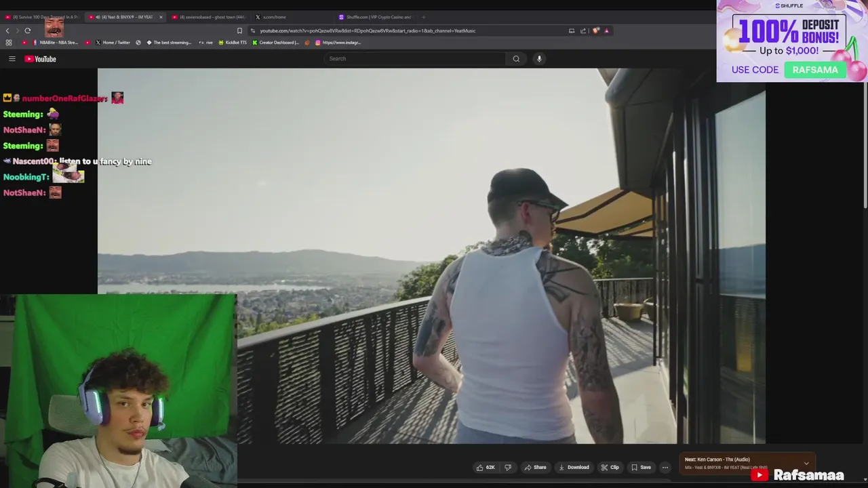
Task: Close the Yeat & BNYX IM YEAT tab
Action: (x=161, y=17)
